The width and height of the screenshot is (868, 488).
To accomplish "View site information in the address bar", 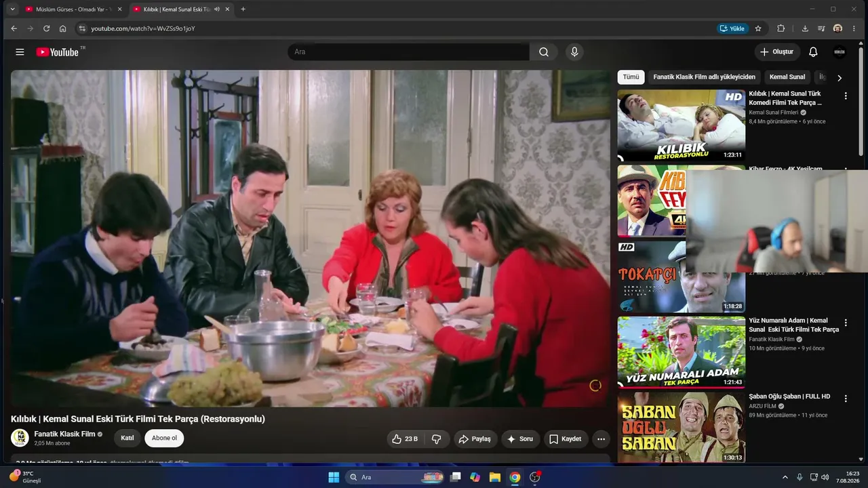I will pos(82,28).
